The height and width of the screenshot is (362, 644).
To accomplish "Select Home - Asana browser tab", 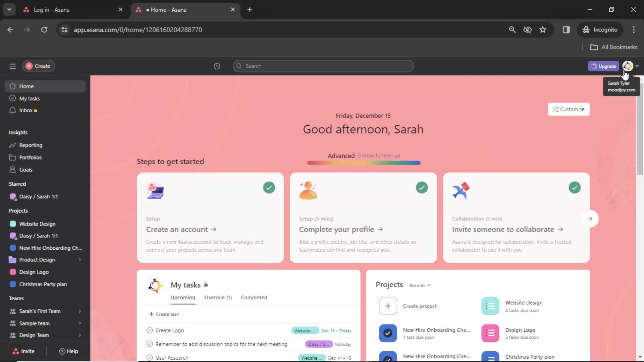I will coord(185,10).
